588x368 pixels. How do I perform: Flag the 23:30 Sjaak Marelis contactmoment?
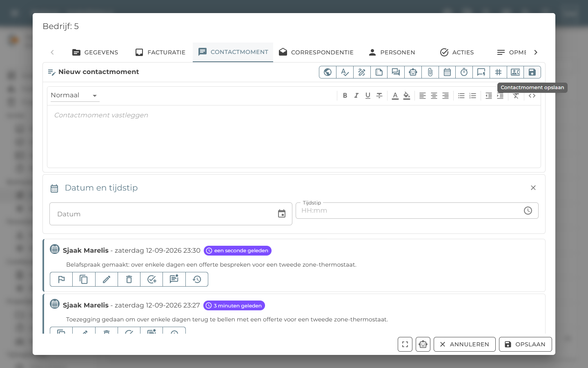61,279
